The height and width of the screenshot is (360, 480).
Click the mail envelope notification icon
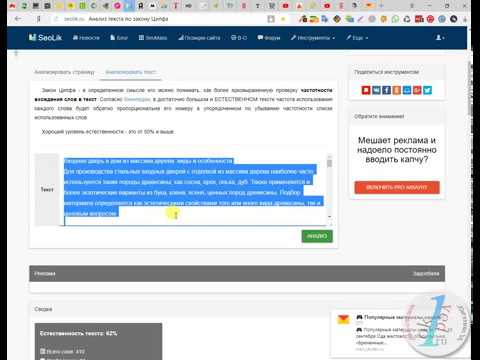343,319
